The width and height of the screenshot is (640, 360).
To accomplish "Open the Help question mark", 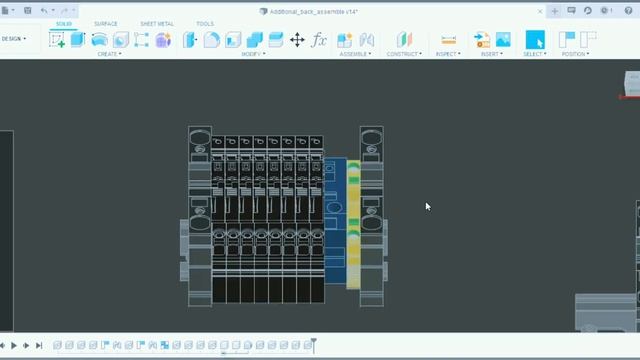I will (x=628, y=11).
